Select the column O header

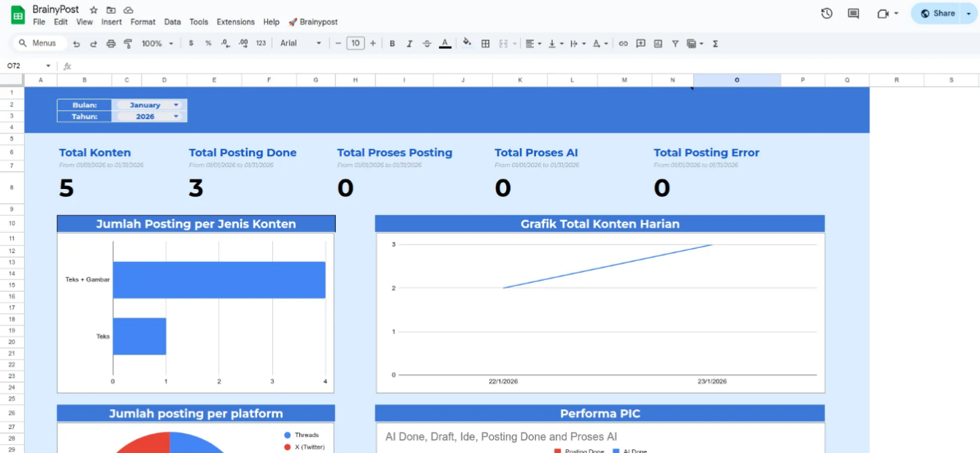[736, 80]
